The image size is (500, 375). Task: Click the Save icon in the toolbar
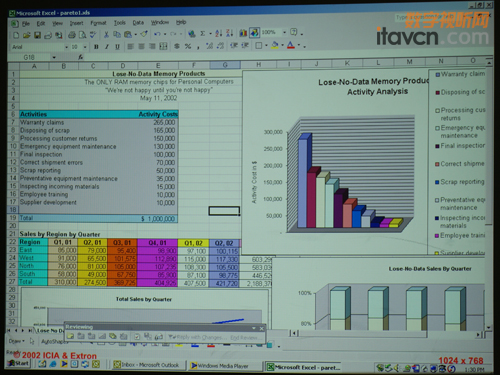click(x=37, y=35)
